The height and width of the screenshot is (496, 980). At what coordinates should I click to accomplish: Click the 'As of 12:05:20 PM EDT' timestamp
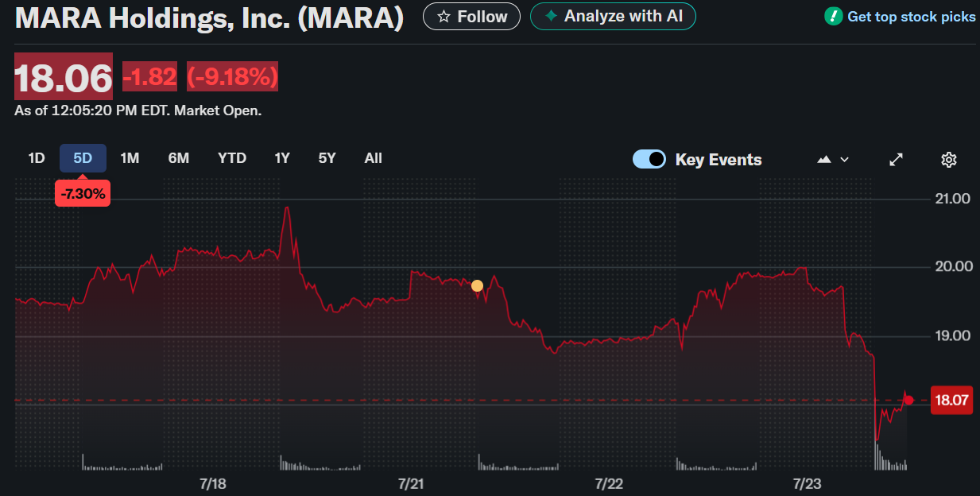tap(138, 110)
